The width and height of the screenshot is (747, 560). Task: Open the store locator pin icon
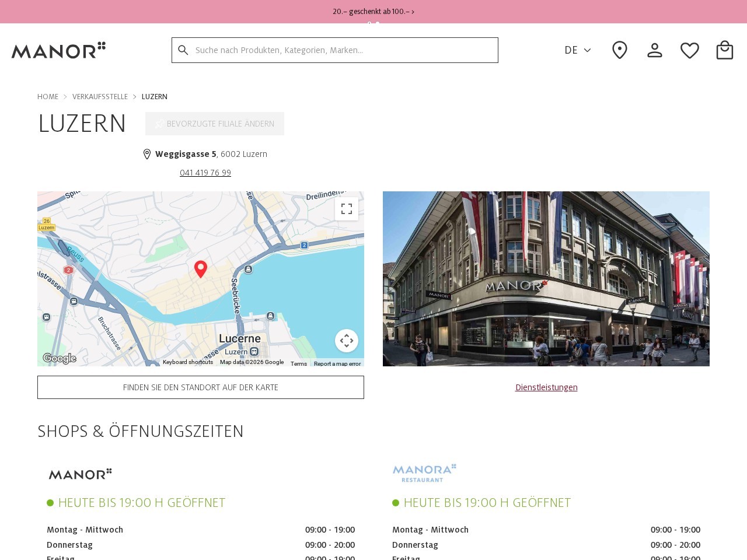pos(619,50)
